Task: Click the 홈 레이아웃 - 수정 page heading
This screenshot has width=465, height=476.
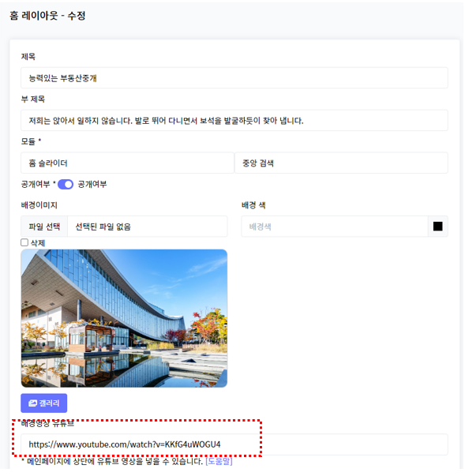Action: click(47, 15)
